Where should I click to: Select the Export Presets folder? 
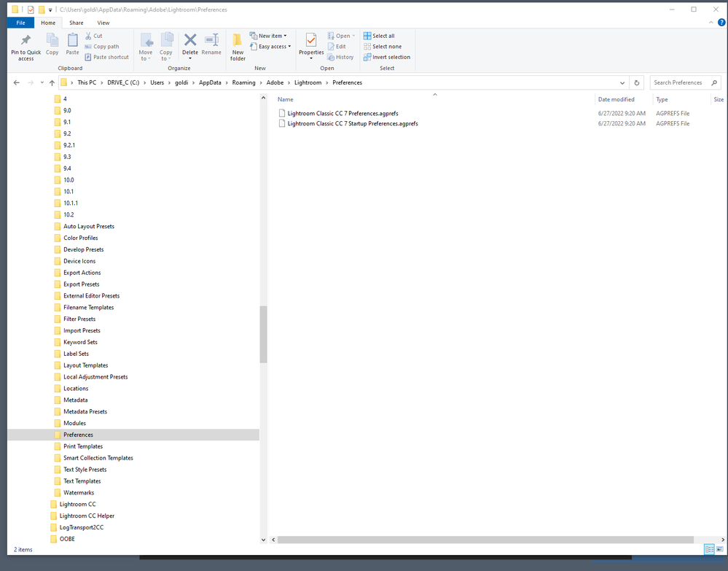click(x=81, y=284)
